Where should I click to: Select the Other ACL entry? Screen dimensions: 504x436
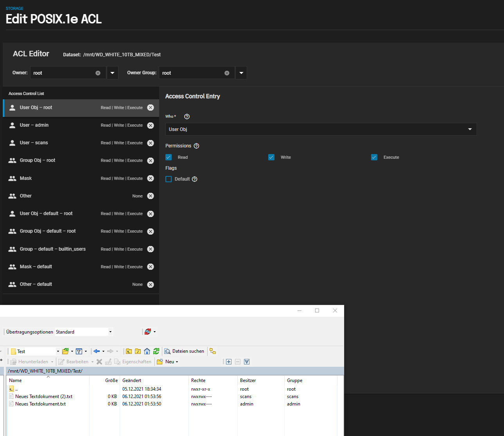[x=81, y=196]
